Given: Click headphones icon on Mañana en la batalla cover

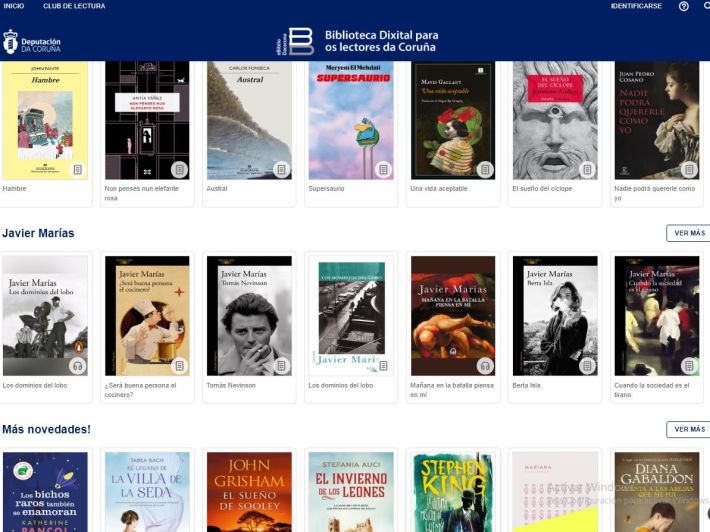Looking at the screenshot, I should point(485,366).
